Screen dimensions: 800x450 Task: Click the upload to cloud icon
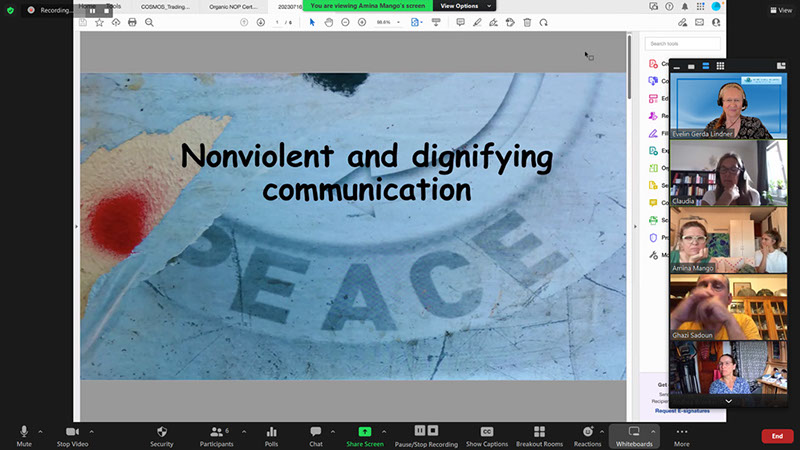click(x=116, y=22)
